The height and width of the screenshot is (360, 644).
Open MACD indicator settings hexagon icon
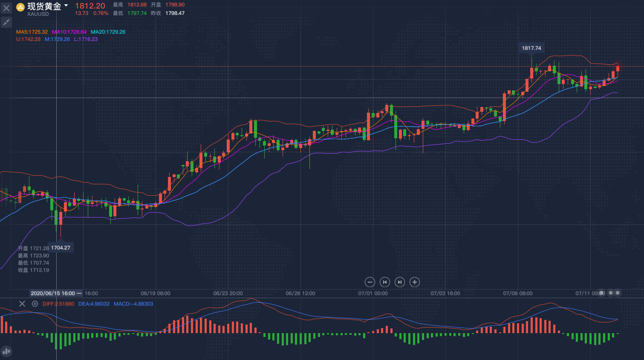click(35, 304)
